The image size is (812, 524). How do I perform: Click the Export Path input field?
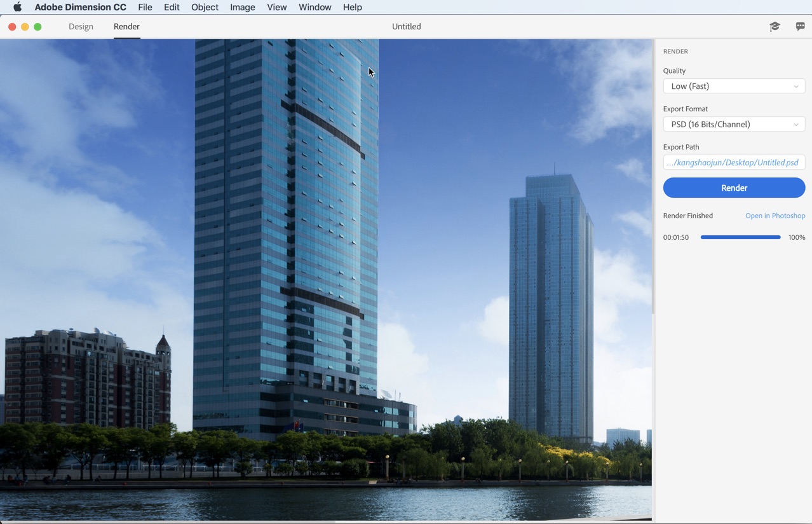[733, 162]
